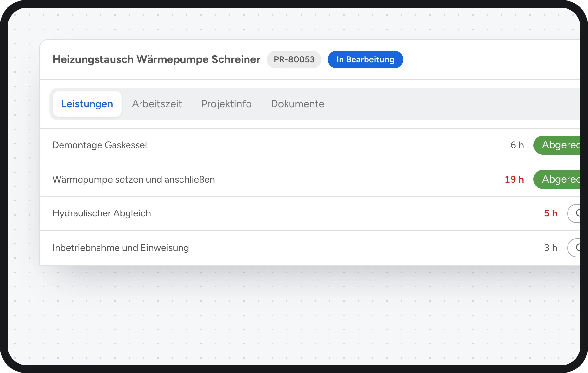This screenshot has width=588, height=373.
Task: Click the In Bearbeitung status badge
Action: pos(365,59)
